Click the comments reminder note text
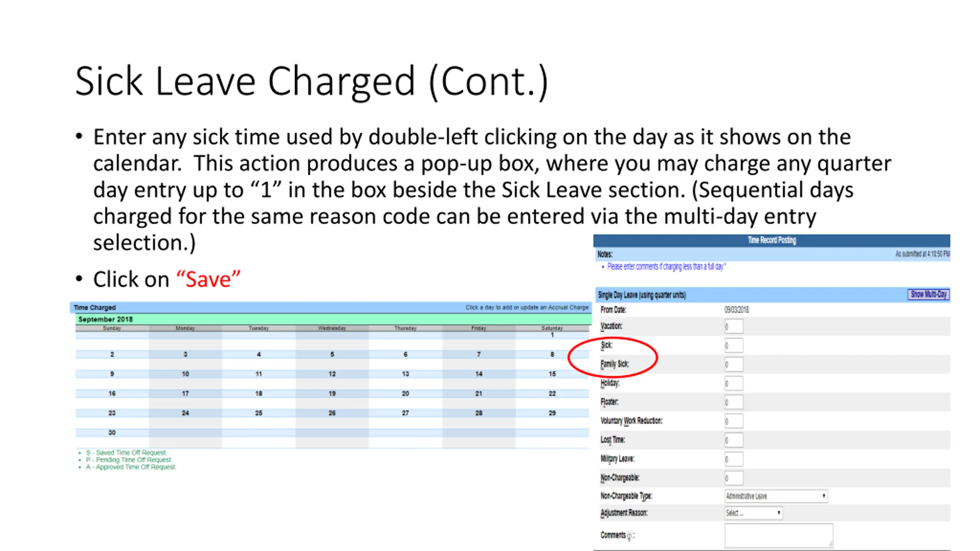Screen dimensions: 980x551 point(666,266)
